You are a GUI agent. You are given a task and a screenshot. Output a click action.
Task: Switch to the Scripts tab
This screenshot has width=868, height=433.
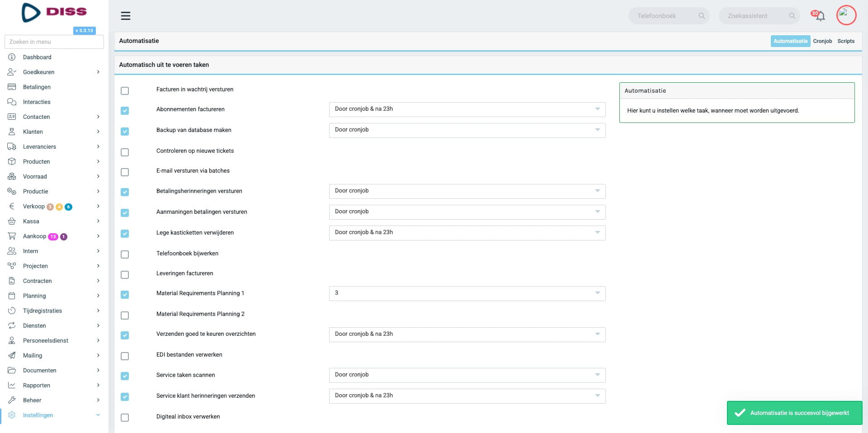pyautogui.click(x=846, y=41)
